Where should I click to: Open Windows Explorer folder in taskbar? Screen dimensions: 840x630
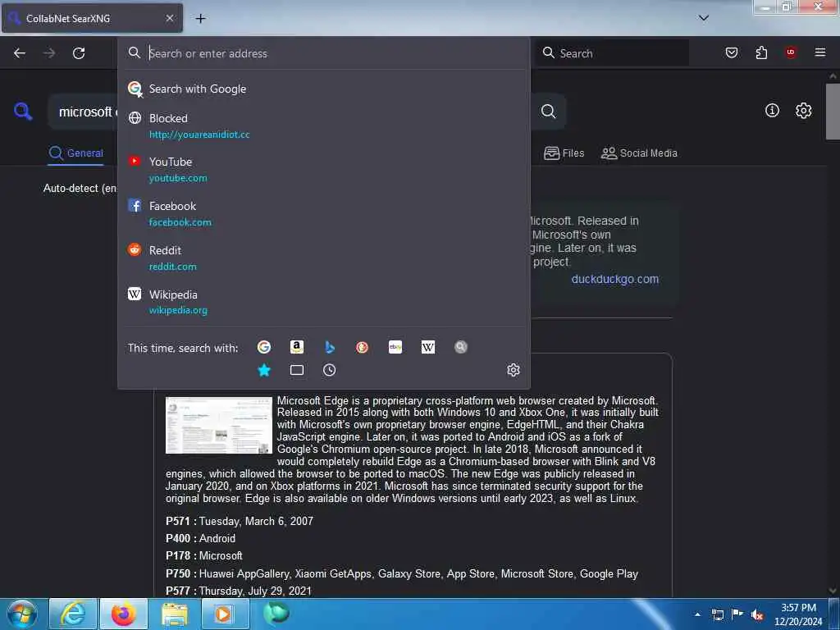(x=174, y=614)
